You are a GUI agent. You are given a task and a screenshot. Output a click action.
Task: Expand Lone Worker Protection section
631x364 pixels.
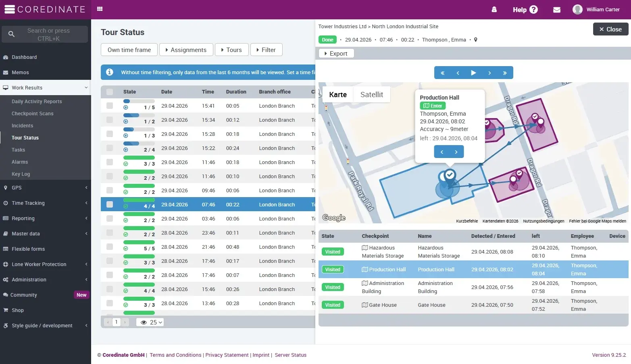tap(86, 264)
